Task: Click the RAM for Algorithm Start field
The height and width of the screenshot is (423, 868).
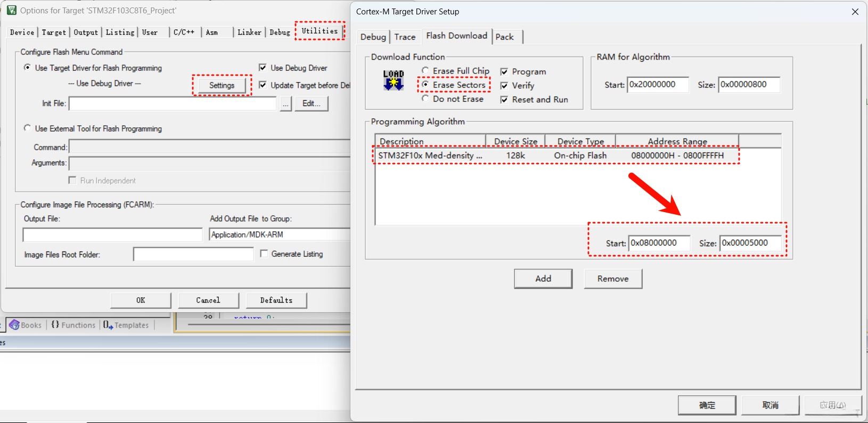Action: (658, 85)
